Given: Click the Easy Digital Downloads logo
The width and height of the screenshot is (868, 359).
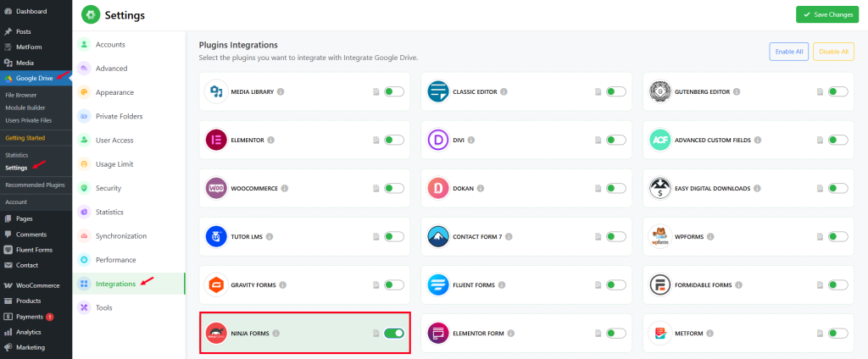Looking at the screenshot, I should 659,188.
